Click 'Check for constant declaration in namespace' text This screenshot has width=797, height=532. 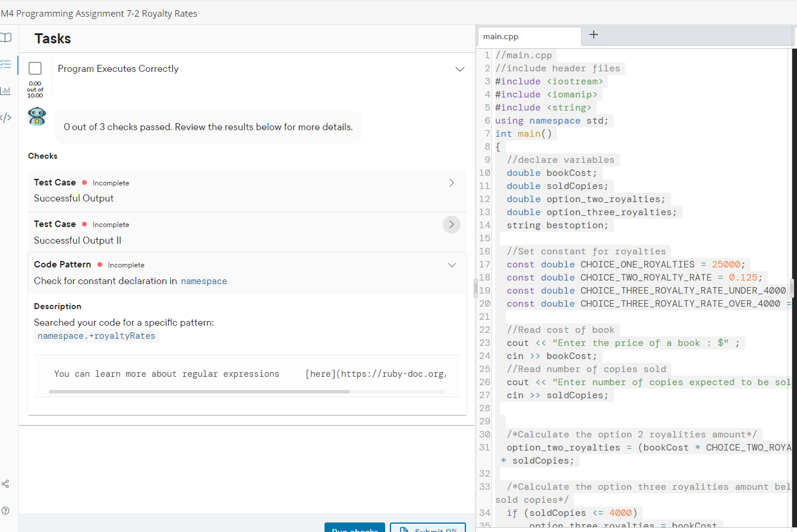click(131, 281)
